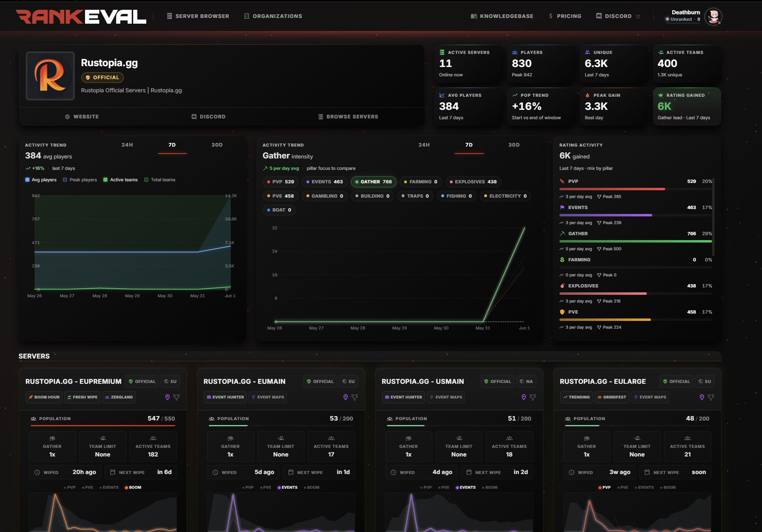Open the Pricing nav item
The height and width of the screenshot is (532, 762).
click(x=565, y=16)
